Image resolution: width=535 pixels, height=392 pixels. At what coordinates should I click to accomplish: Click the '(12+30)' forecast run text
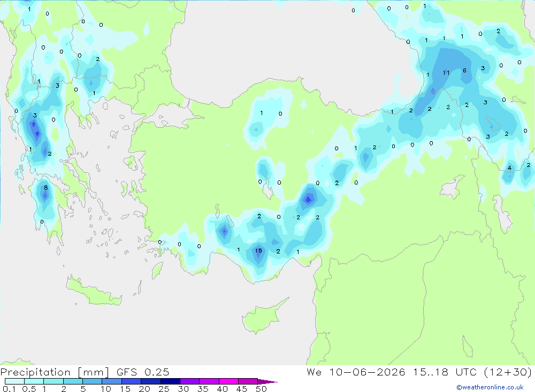coord(508,372)
